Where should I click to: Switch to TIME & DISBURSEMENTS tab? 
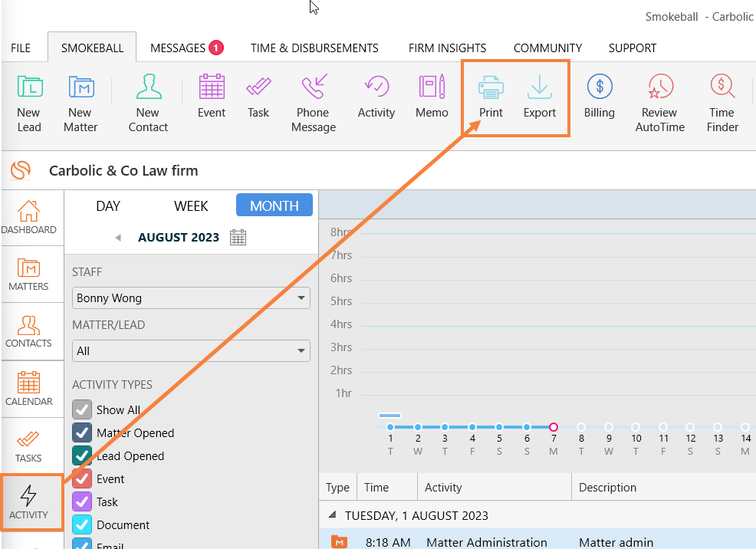[314, 48]
